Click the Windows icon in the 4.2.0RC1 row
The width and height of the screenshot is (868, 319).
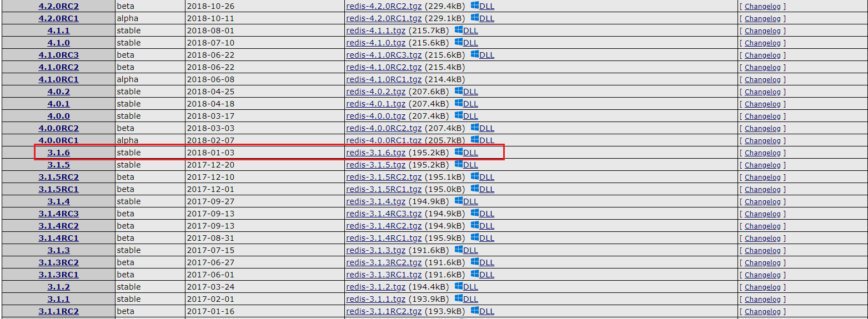475,17
